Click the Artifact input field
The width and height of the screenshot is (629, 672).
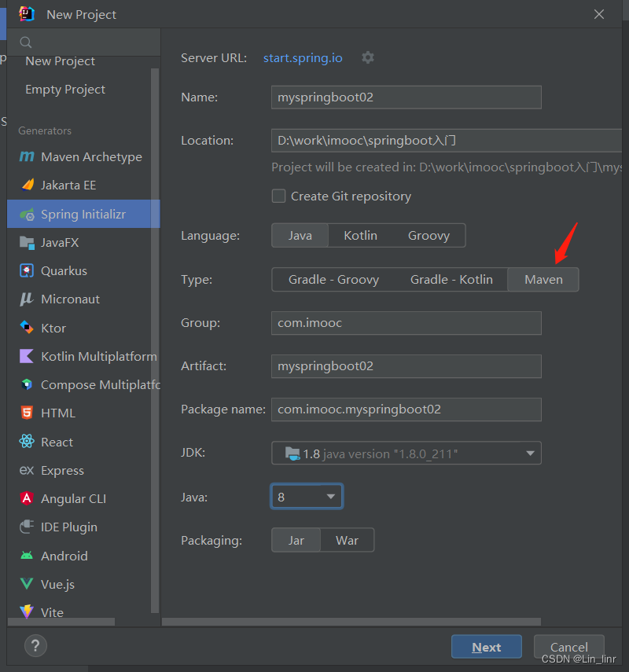pos(406,366)
